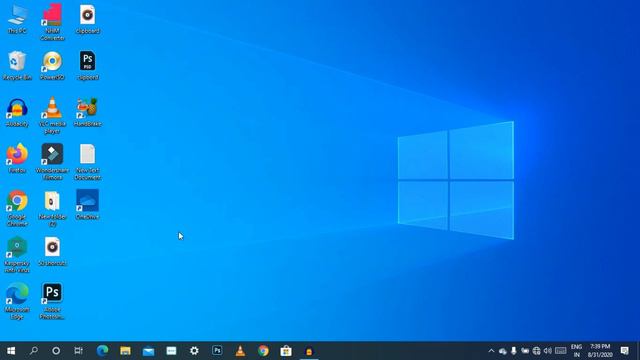Select the Audacity shortcut

[x=17, y=112]
